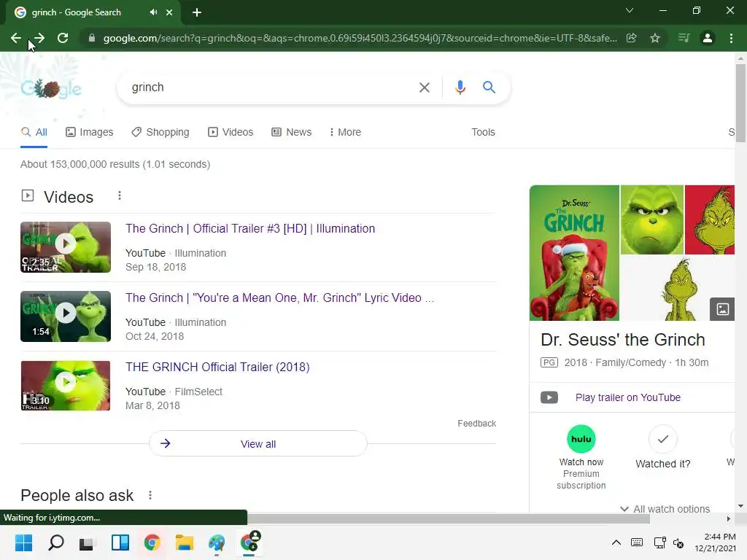747x560 pixels.
Task: Open the Chrome profile icon
Action: 708,38
